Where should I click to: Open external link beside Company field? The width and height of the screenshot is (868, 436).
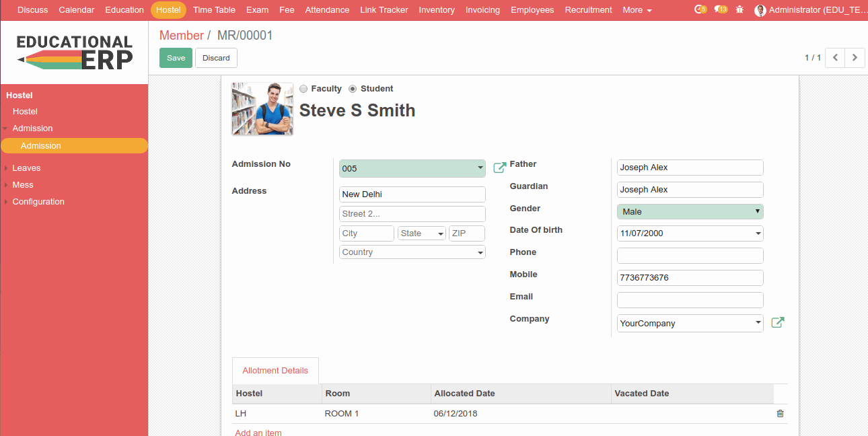[x=777, y=323]
